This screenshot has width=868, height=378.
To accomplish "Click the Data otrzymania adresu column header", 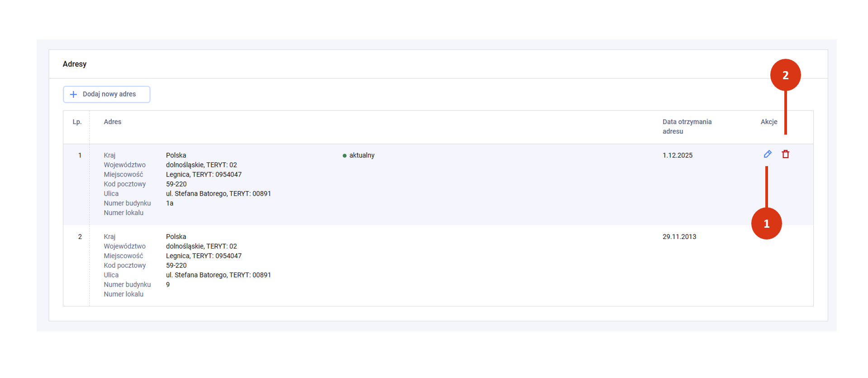I will click(x=687, y=126).
